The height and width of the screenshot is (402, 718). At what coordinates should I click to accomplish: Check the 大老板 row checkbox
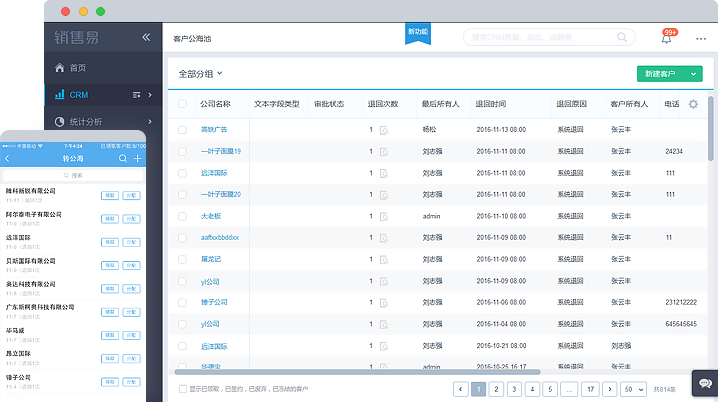point(182,216)
